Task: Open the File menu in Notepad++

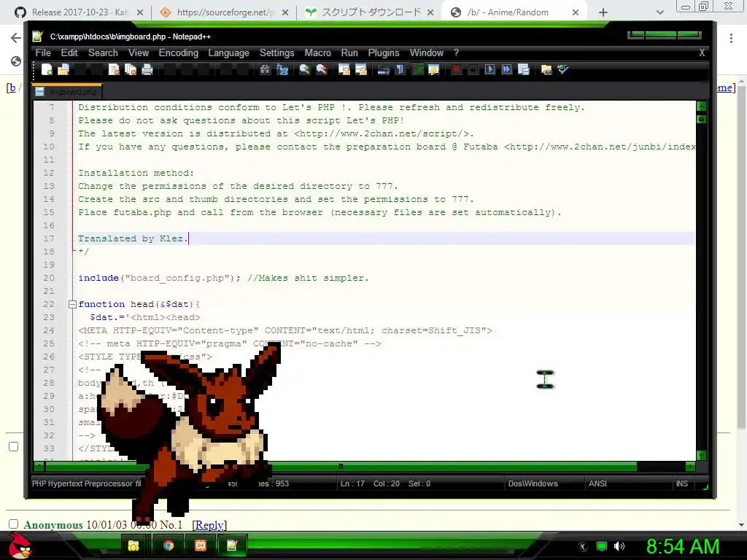Action: coord(43,52)
